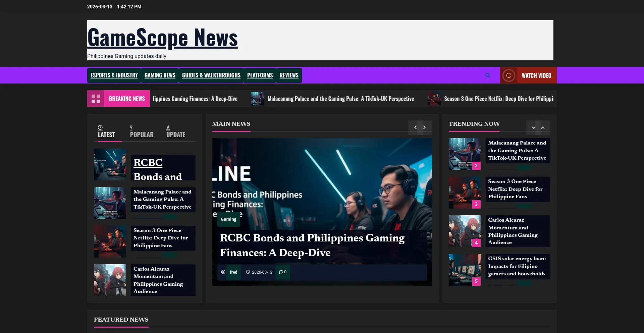Click the Featured News section heading
The image size is (644, 333).
[121, 320]
